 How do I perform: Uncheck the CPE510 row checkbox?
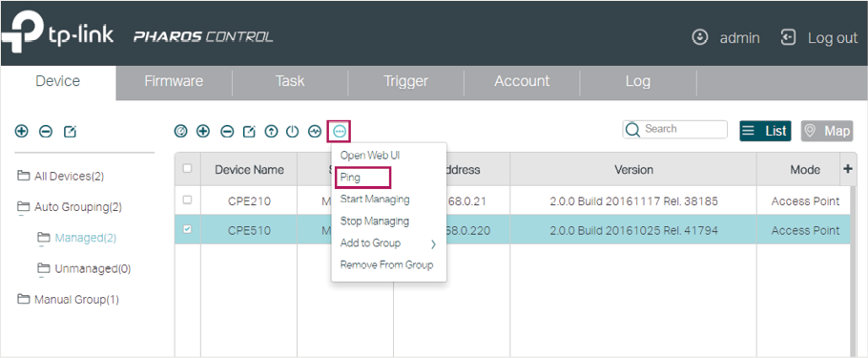click(x=187, y=229)
